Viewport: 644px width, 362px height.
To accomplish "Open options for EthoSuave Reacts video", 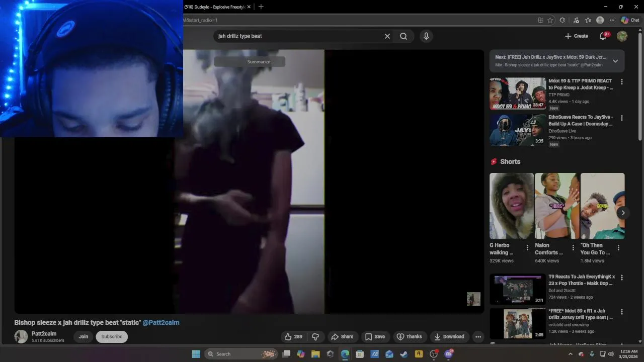I will 622,118.
